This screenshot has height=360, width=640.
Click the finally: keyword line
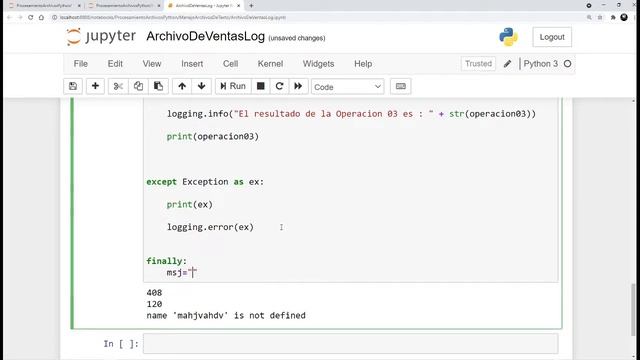tap(166, 261)
